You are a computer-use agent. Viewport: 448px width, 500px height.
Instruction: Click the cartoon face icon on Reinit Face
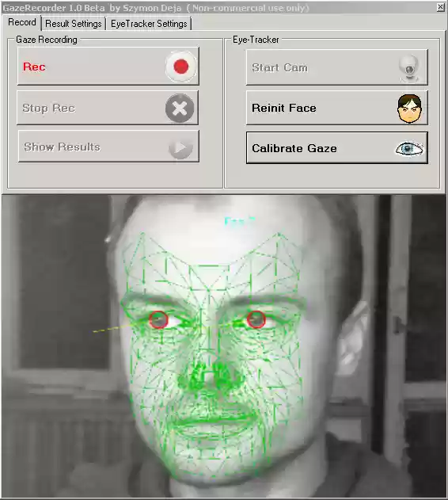(410, 109)
